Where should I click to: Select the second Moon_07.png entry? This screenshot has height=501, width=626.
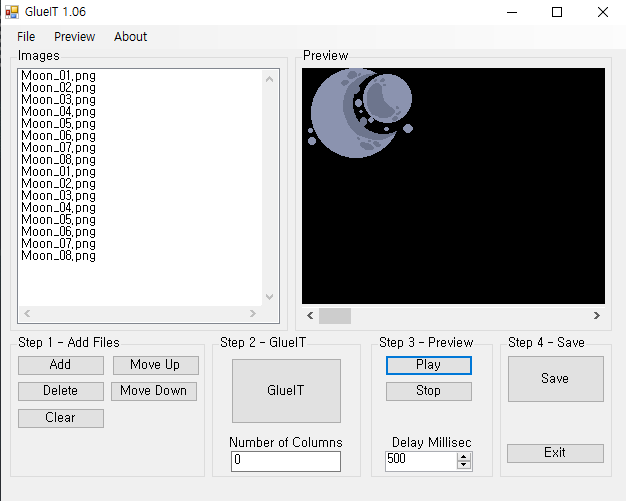pos(58,243)
